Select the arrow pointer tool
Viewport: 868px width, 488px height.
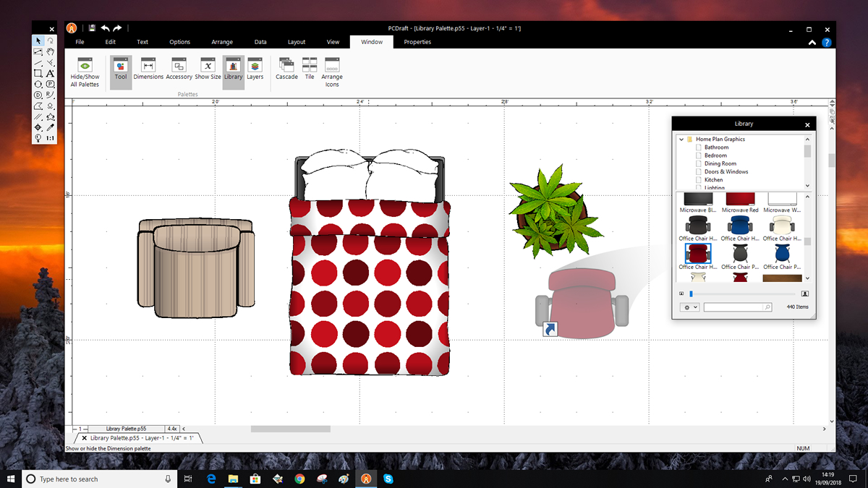point(38,41)
